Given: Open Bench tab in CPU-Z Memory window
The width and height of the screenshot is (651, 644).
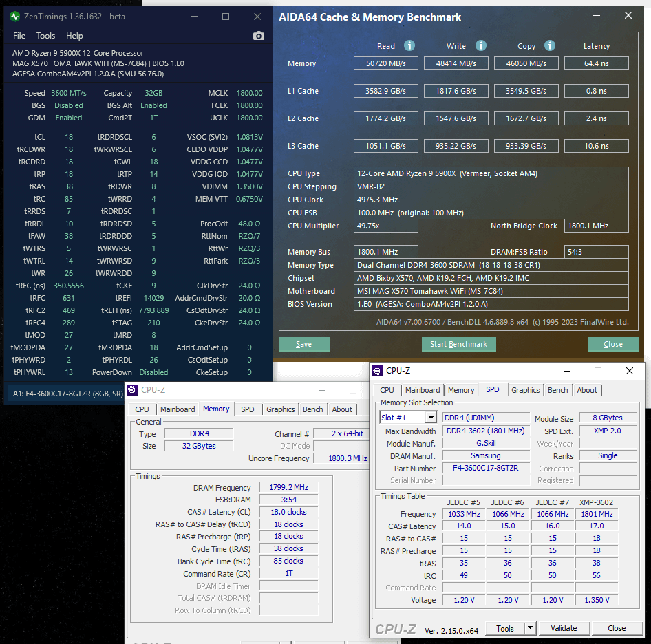Looking at the screenshot, I should coord(312,409).
